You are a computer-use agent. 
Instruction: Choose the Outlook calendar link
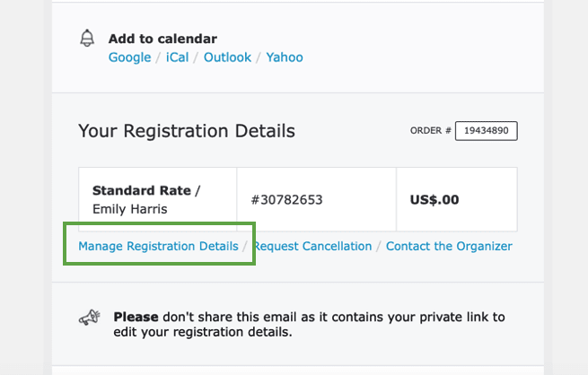[x=227, y=57]
